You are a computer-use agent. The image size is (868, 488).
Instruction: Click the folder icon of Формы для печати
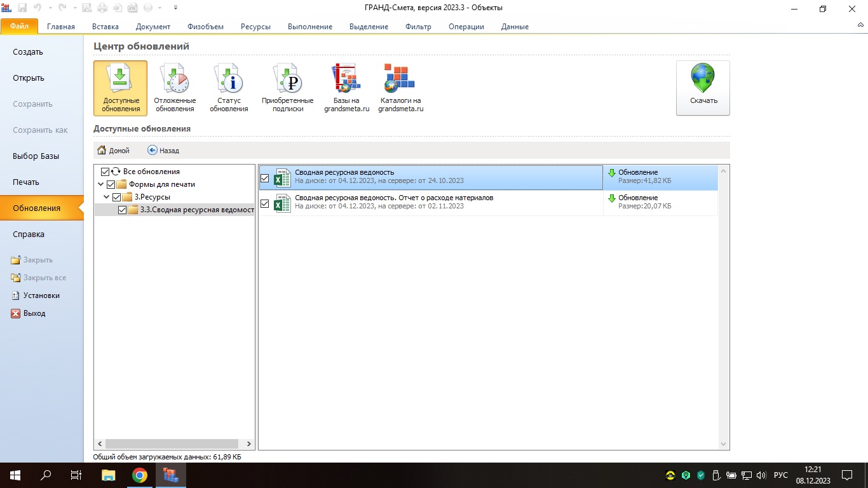click(121, 184)
